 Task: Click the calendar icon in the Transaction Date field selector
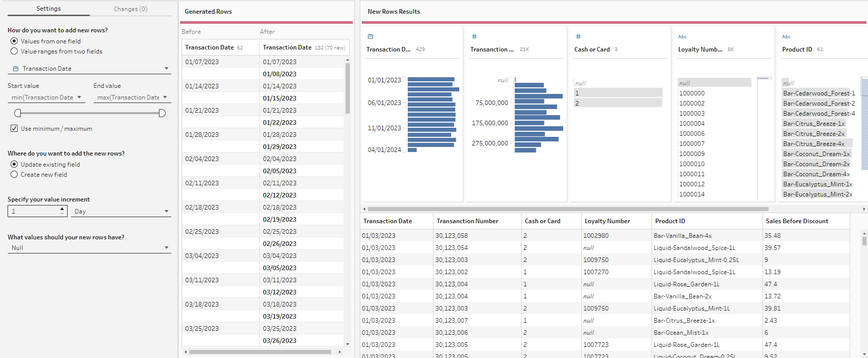16,69
